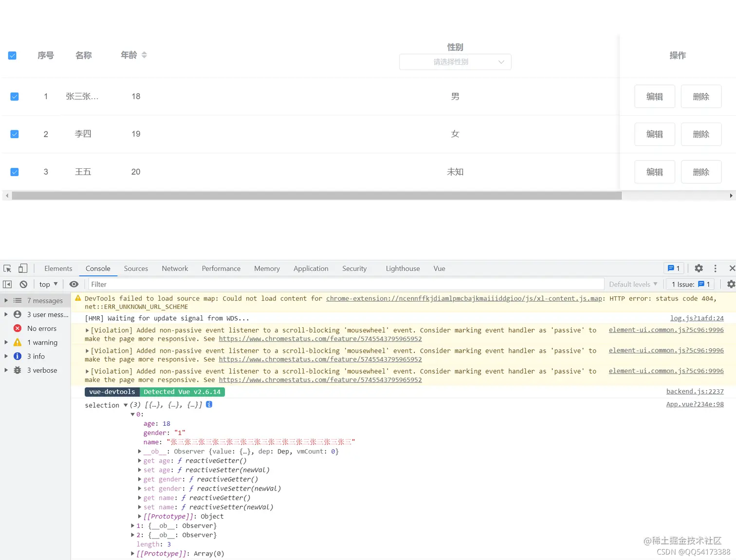Expand the Array(0) prototype entry
The width and height of the screenshot is (736, 560).
pos(132,553)
